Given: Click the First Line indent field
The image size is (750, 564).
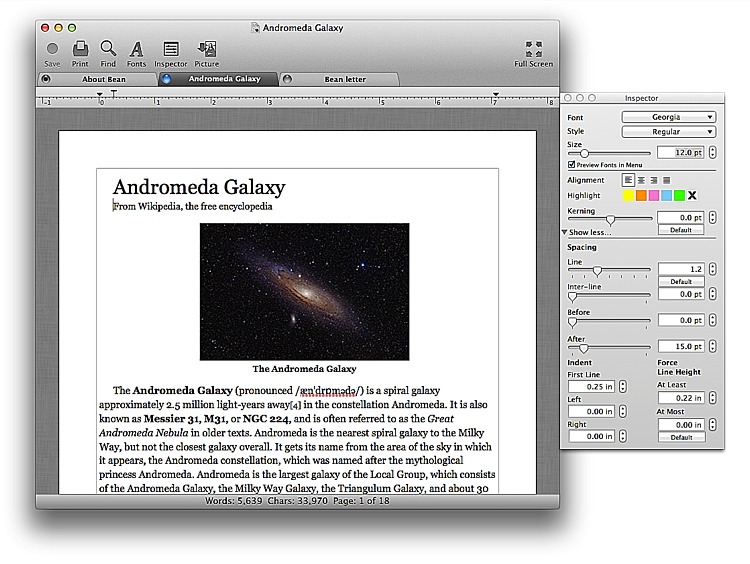Looking at the screenshot, I should click(x=593, y=385).
